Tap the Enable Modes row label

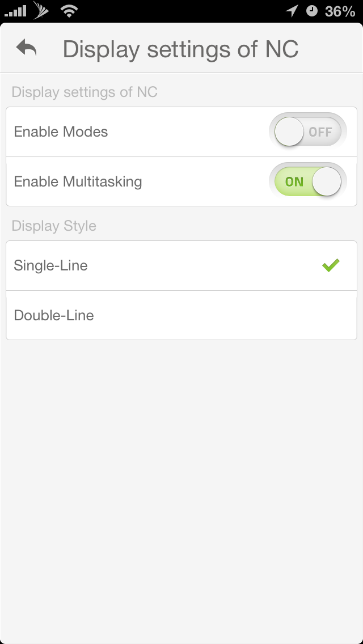(61, 132)
